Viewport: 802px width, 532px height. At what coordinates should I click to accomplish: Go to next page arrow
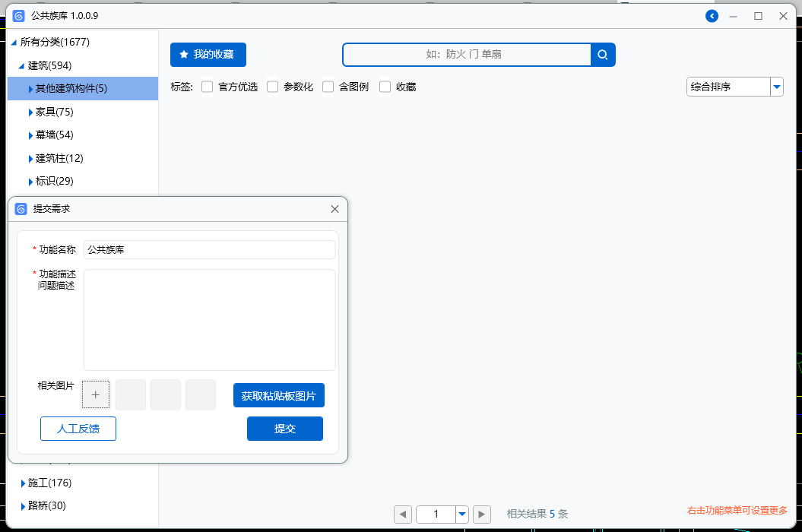pos(481,515)
